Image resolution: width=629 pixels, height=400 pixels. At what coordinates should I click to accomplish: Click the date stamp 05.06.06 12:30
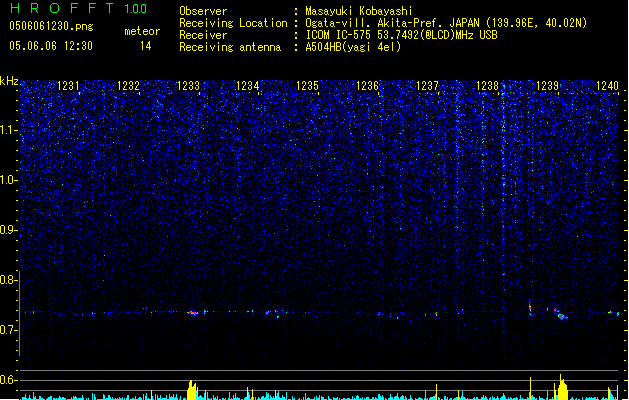(x=51, y=46)
